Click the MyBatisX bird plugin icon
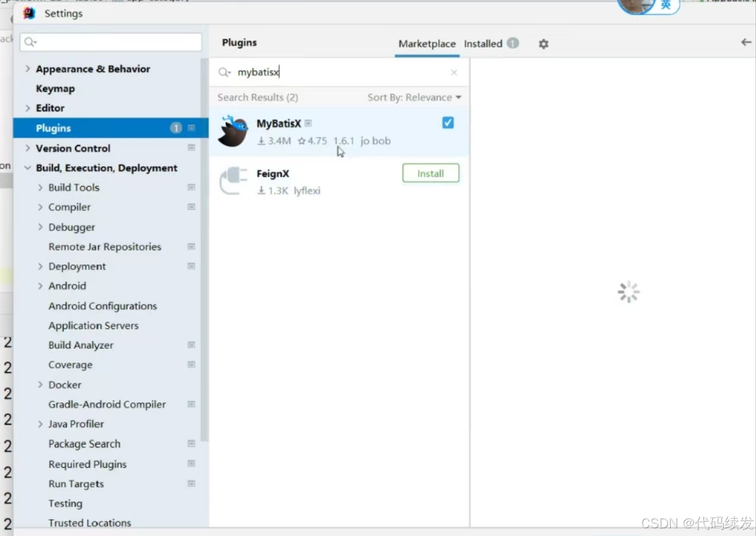Viewport: 756px width, 536px height. click(x=233, y=132)
